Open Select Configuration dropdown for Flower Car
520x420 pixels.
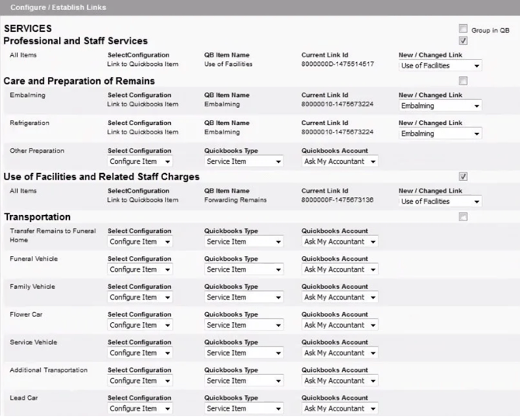(x=140, y=325)
